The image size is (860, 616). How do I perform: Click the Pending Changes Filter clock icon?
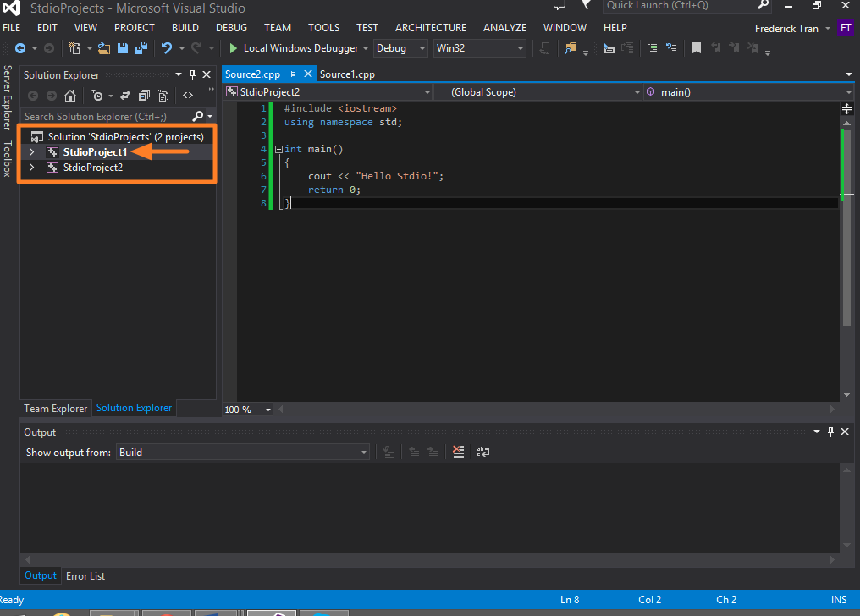97,96
